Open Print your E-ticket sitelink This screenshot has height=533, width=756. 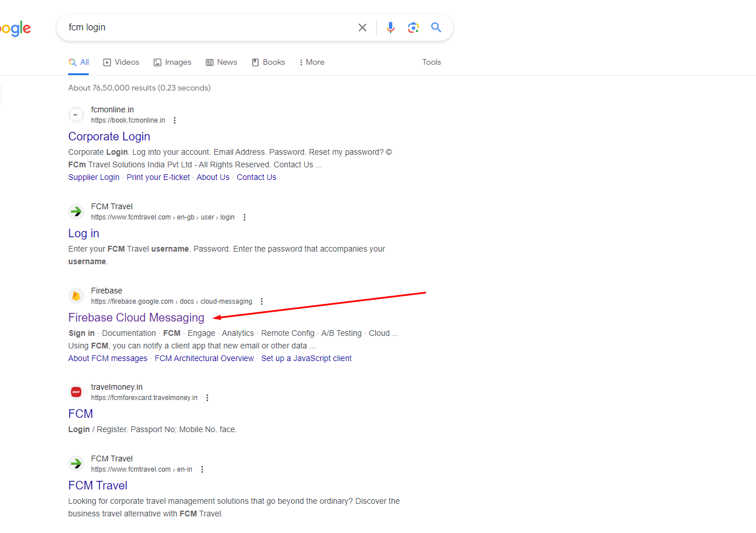158,177
